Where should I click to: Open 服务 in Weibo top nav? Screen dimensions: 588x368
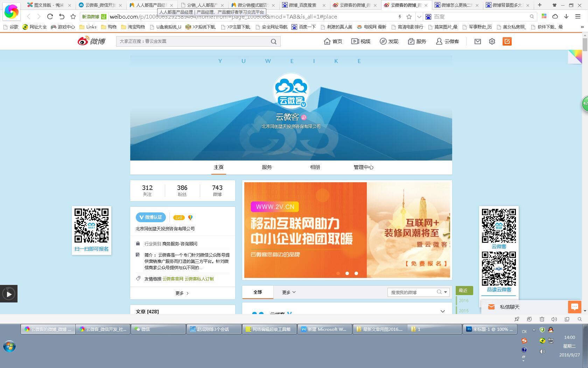click(x=417, y=41)
